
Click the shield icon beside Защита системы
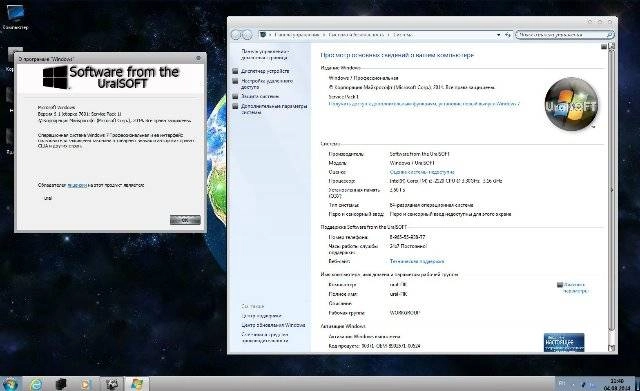(x=235, y=96)
